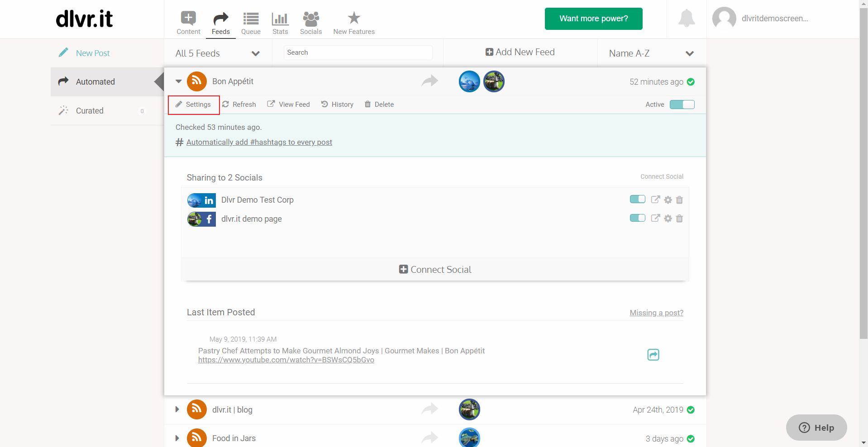Switch to the Feeds tab
868x447 pixels.
220,23
